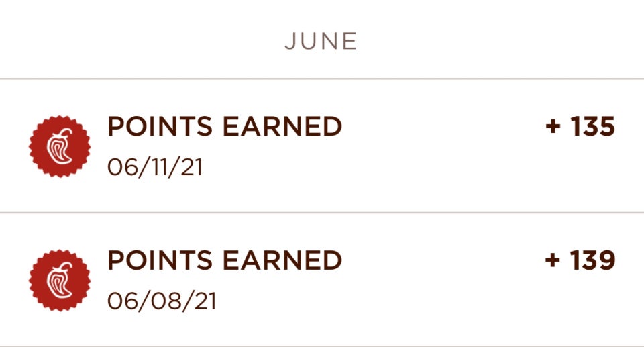Click the 06/11/21 date text

pyautogui.click(x=155, y=168)
